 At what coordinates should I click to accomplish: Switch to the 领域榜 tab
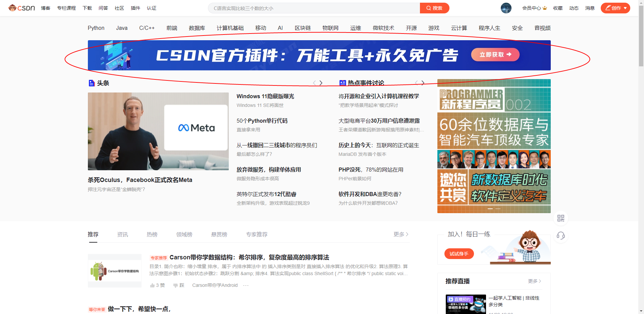(184, 235)
